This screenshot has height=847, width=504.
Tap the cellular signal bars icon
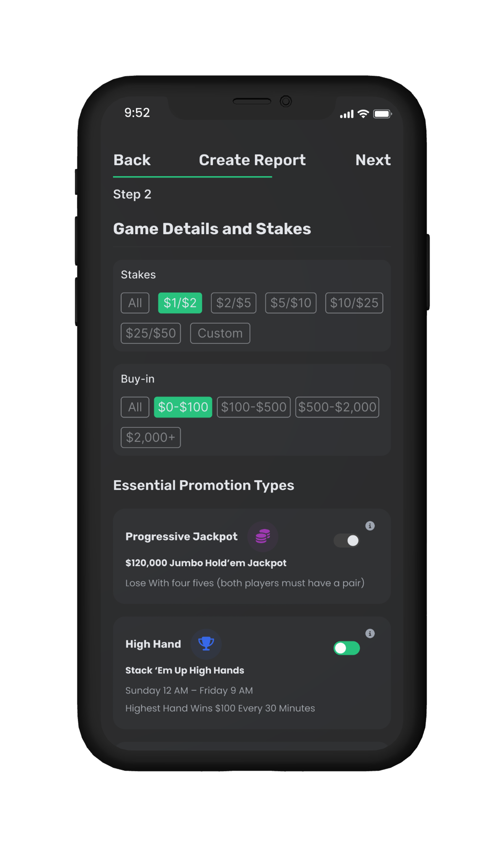tap(346, 114)
